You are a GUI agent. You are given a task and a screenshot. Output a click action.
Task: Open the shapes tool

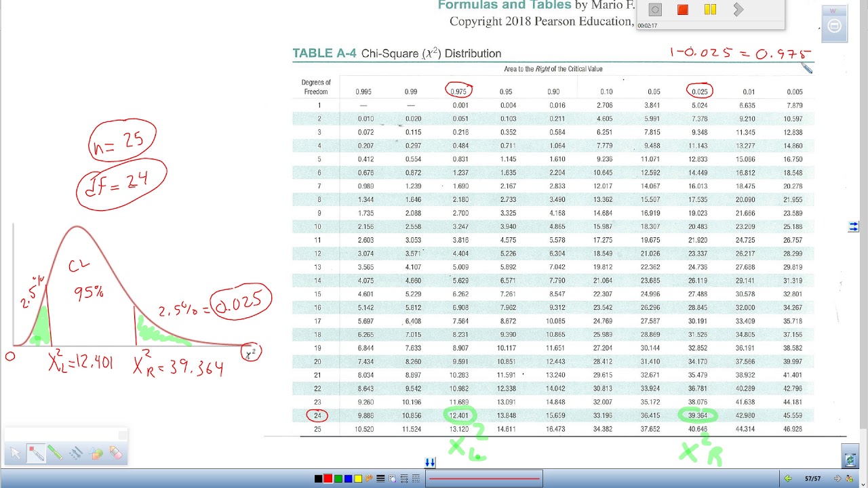click(96, 453)
